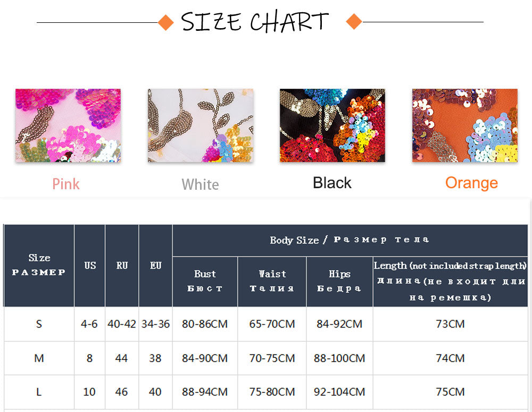Click the left orange diamond beside the title
The height and width of the screenshot is (412, 532).
(x=166, y=22)
